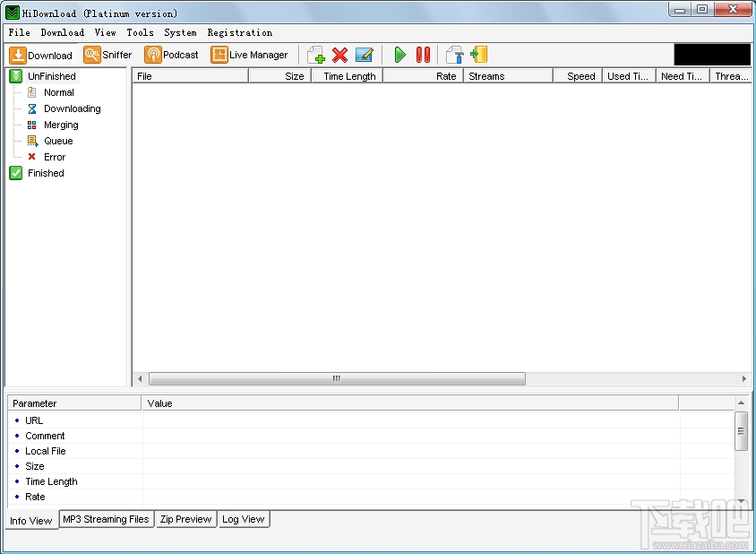The height and width of the screenshot is (554, 756).
Task: Click the yellow exit door icon
Action: pos(478,55)
